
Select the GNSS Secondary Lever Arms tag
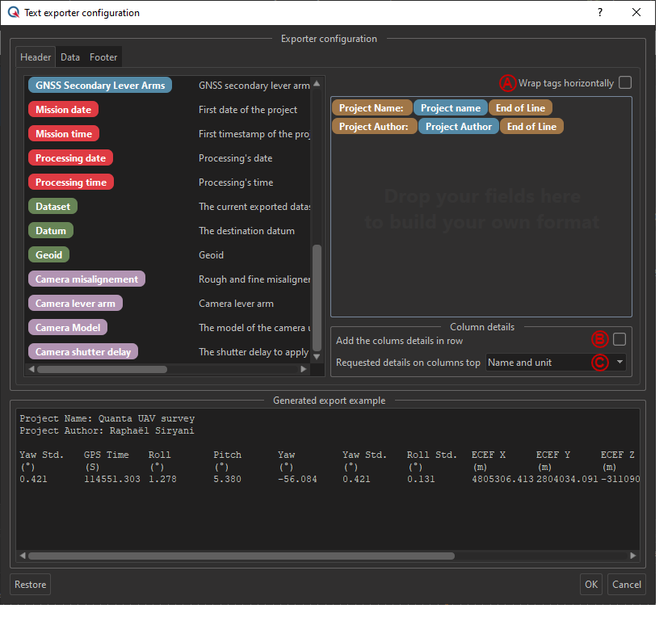[99, 85]
